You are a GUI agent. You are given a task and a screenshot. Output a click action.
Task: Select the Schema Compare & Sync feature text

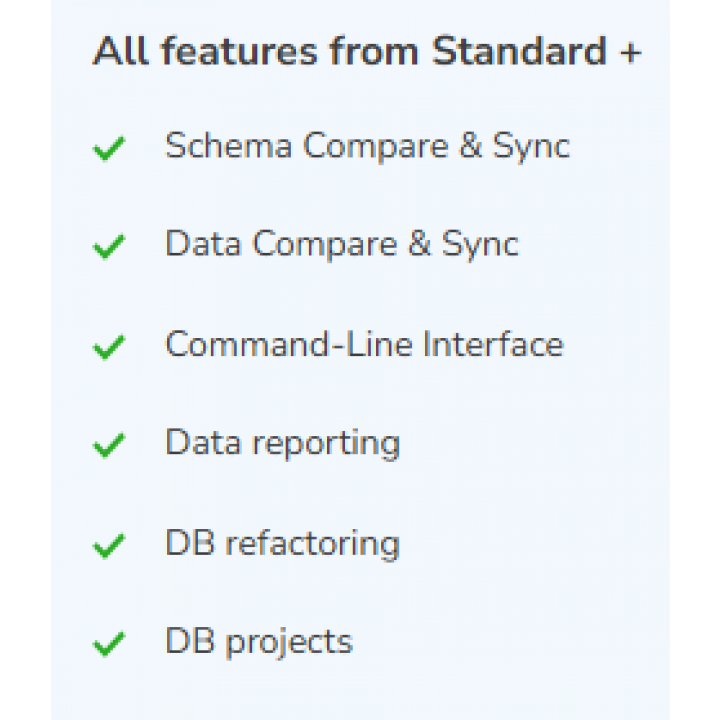367,147
